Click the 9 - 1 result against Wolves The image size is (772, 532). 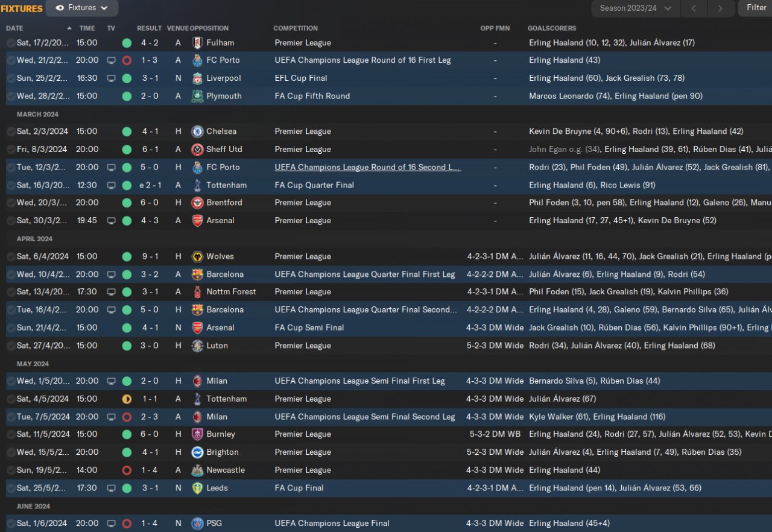coord(150,256)
